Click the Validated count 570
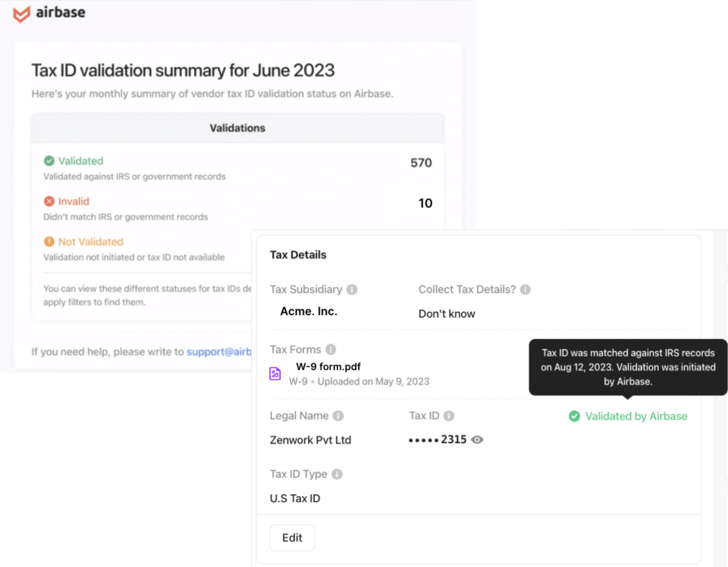This screenshot has height=567, width=728. tap(421, 163)
